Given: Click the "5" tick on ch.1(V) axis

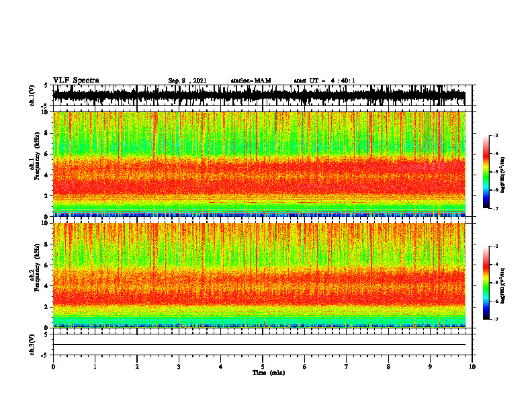Looking at the screenshot, I should (x=46, y=85).
